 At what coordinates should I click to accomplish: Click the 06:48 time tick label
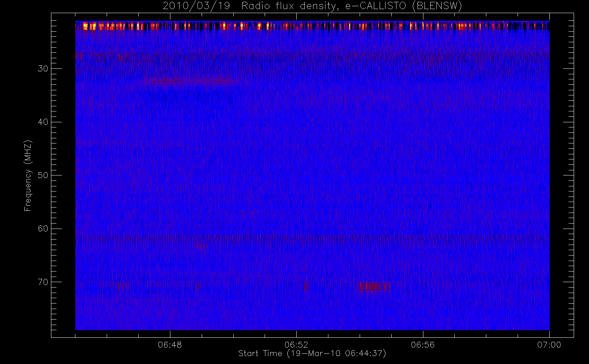click(170, 345)
